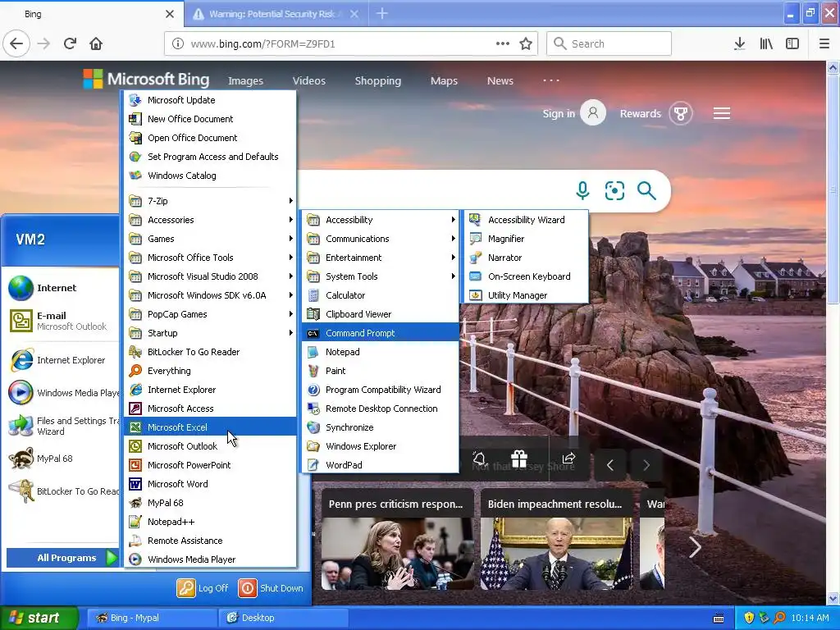The height and width of the screenshot is (630, 840).
Task: Expand the 7-Zip program folder
Action: (x=210, y=201)
